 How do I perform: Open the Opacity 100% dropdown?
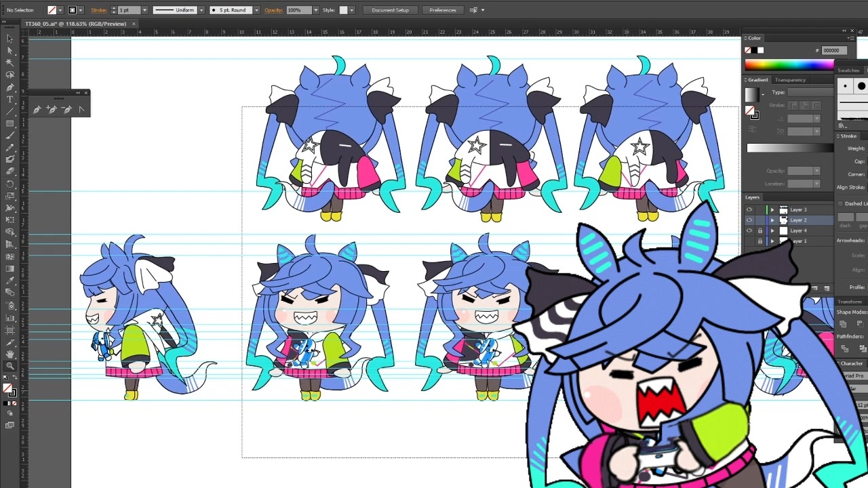point(315,10)
